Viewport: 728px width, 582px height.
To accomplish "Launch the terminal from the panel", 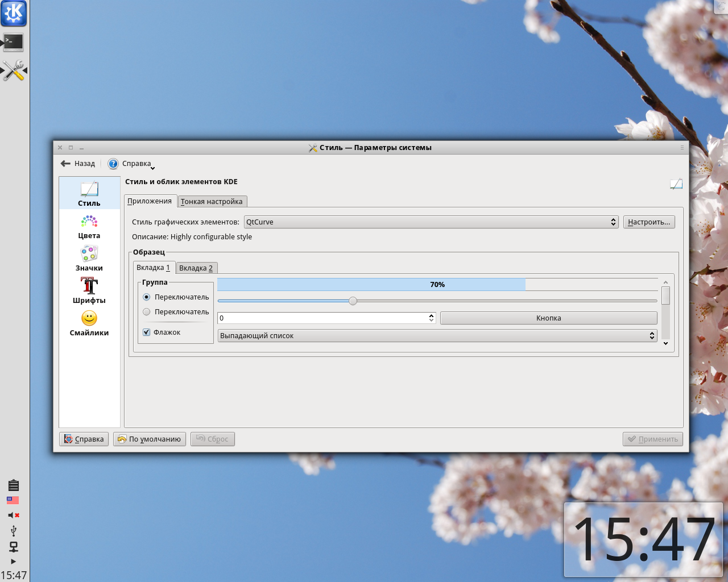I will 14,43.
